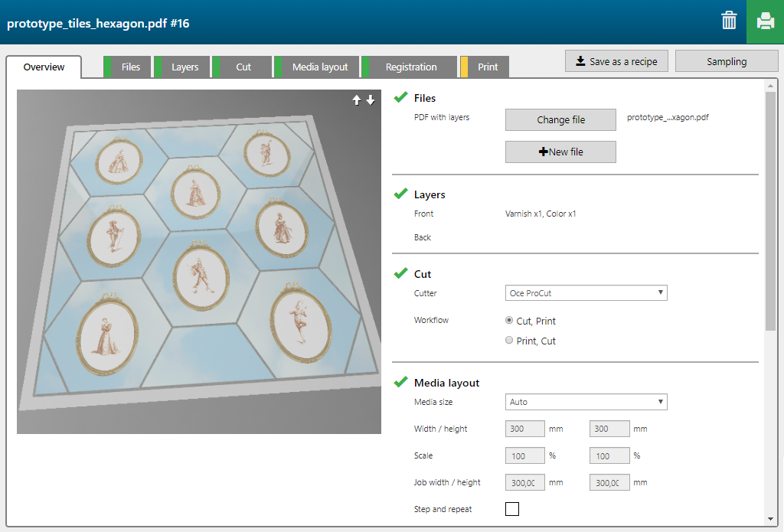
Task: Select the Cut, Print workflow option
Action: pos(510,321)
